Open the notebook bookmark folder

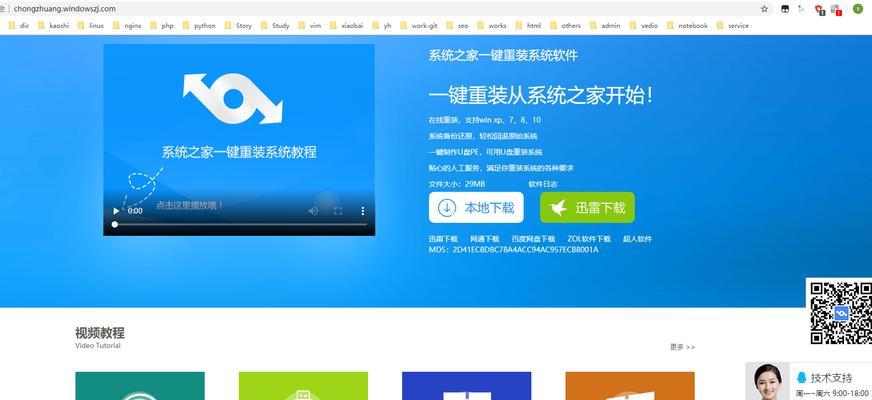tap(687, 26)
